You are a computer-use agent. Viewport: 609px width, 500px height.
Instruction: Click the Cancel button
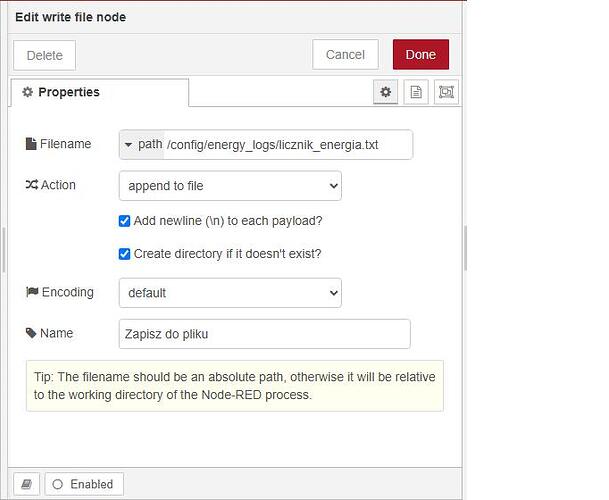click(x=345, y=54)
